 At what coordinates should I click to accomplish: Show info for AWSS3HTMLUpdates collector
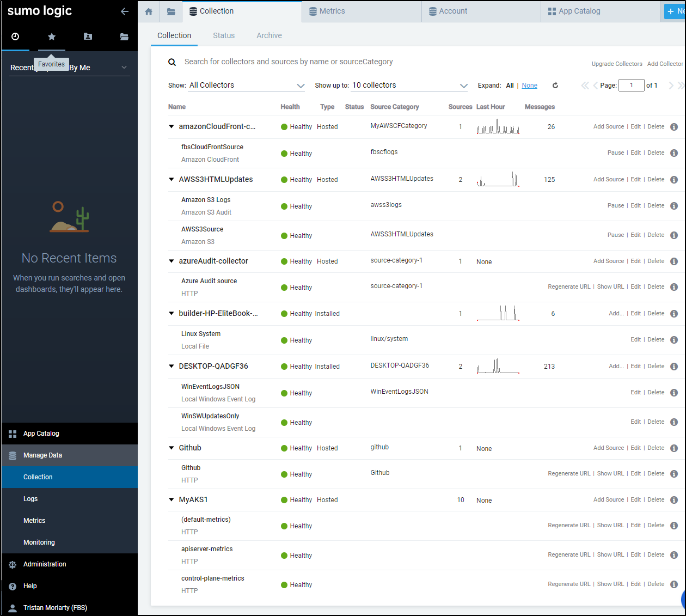[x=674, y=180]
